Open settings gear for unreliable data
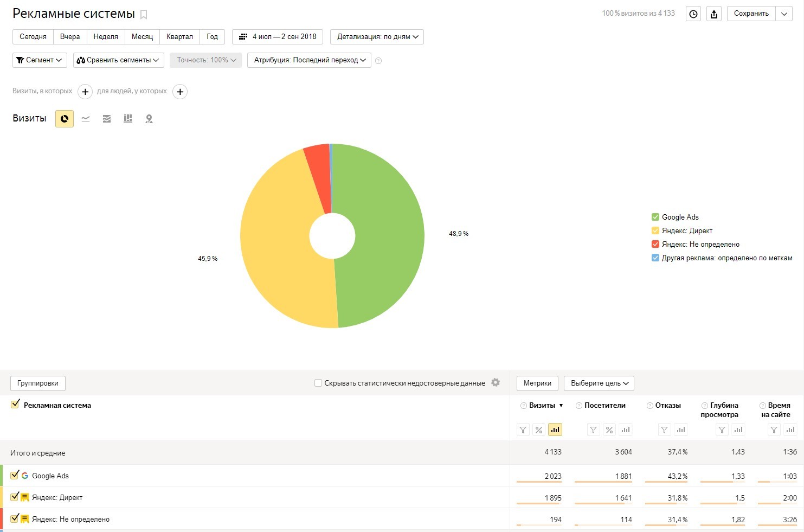Screen dimensions: 804x532 pos(496,382)
